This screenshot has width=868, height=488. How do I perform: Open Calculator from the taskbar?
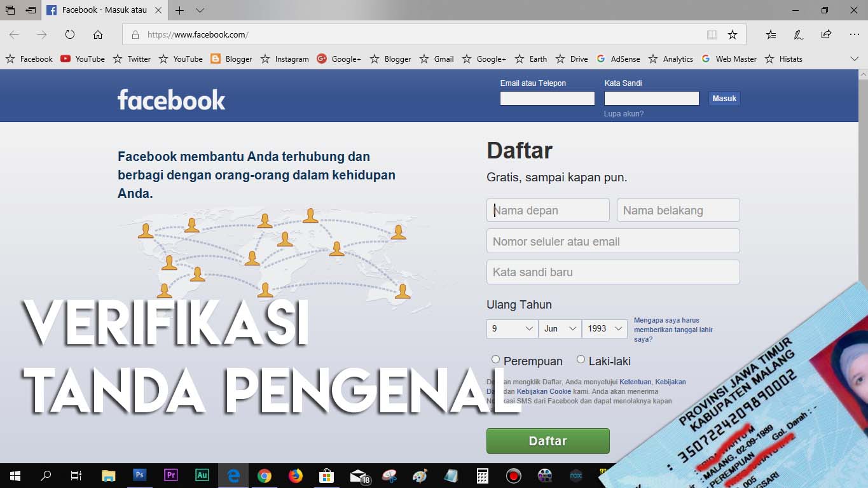click(x=483, y=475)
